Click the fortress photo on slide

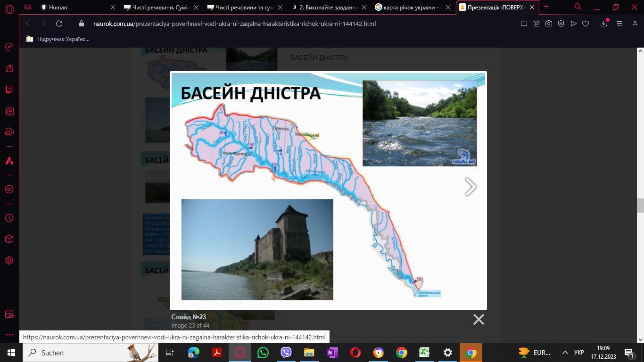tap(257, 250)
